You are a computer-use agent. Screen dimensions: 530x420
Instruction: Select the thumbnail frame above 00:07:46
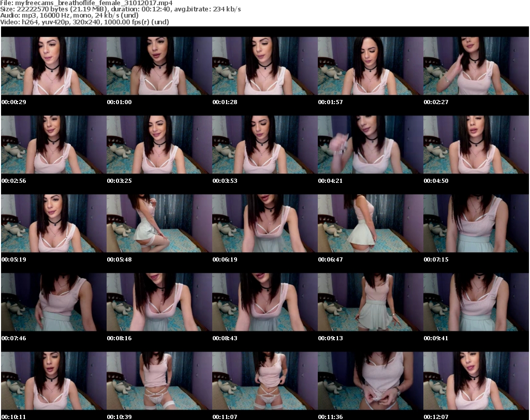point(53,302)
